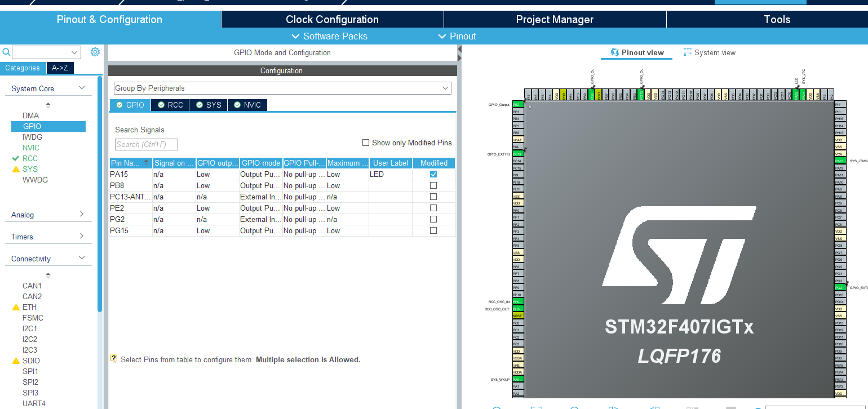
Task: Tick the Modified checkbox for PB8
Action: click(433, 185)
